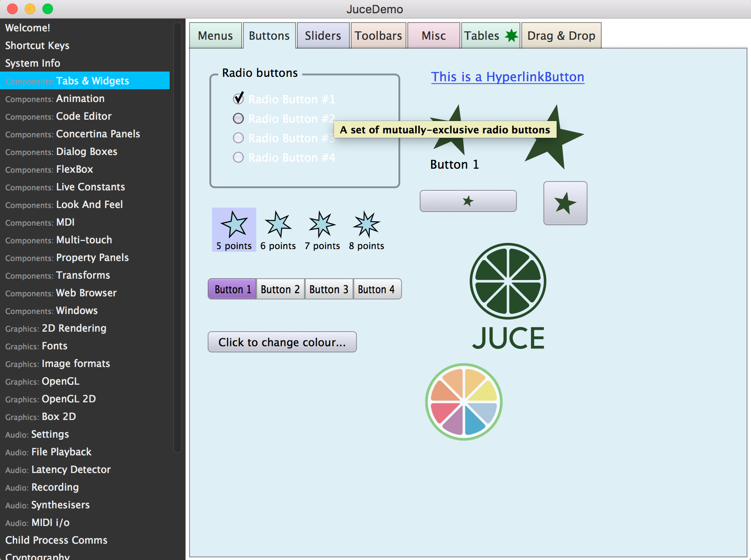Open the Shortcut Keys demo
Screen dimensions: 751x560
(x=85, y=45)
